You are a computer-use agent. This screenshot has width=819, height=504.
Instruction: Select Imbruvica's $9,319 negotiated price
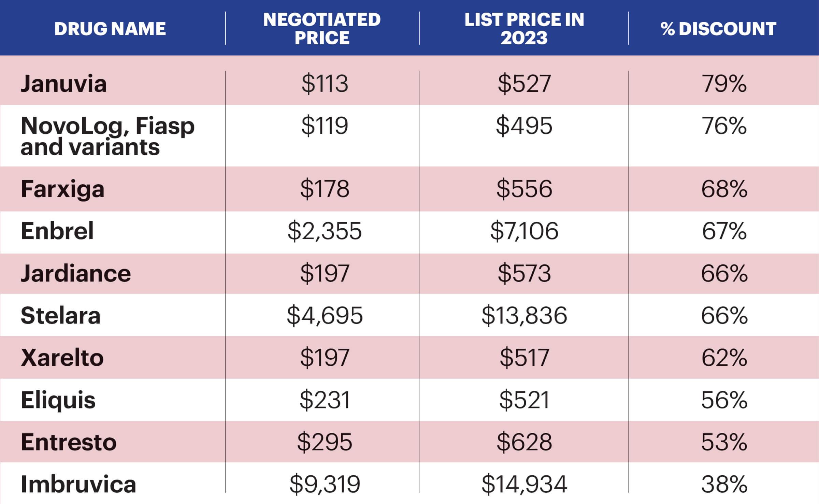325,484
